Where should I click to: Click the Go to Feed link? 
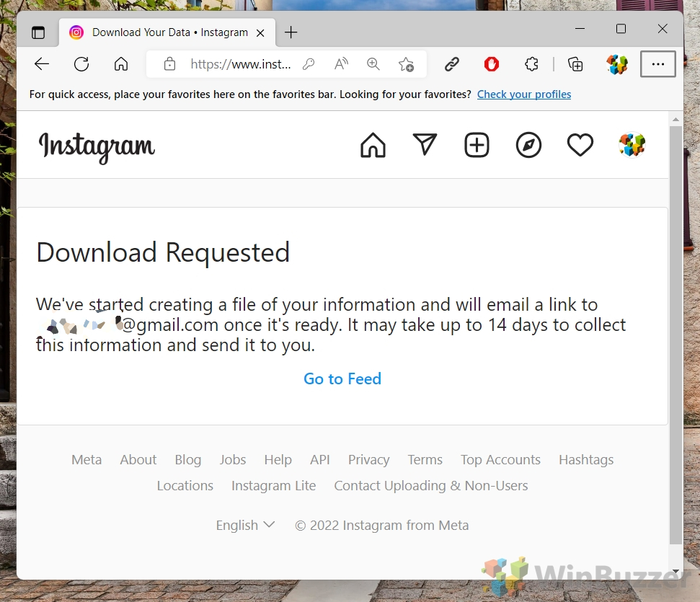(342, 379)
